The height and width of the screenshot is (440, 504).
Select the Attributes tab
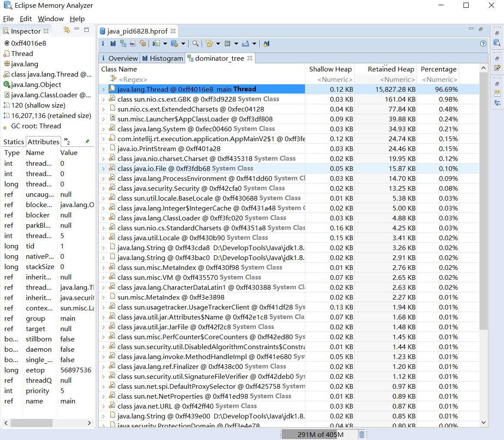(x=44, y=142)
